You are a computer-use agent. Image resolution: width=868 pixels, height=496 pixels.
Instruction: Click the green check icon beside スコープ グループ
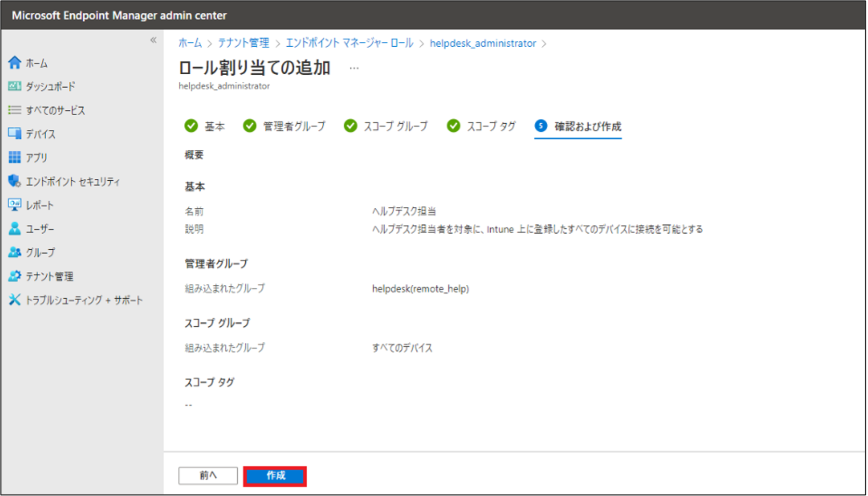pyautogui.click(x=351, y=126)
